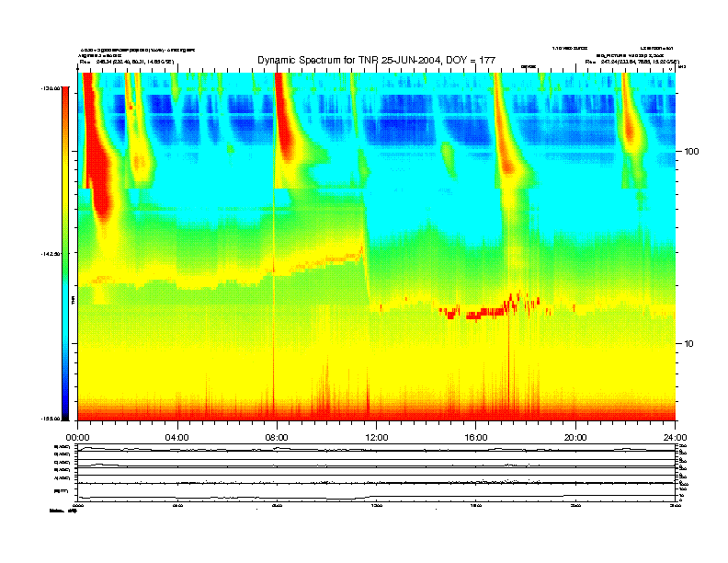This screenshot has width=728, height=563.
Task: Click the '100' frequency axis label
Action: (x=691, y=152)
